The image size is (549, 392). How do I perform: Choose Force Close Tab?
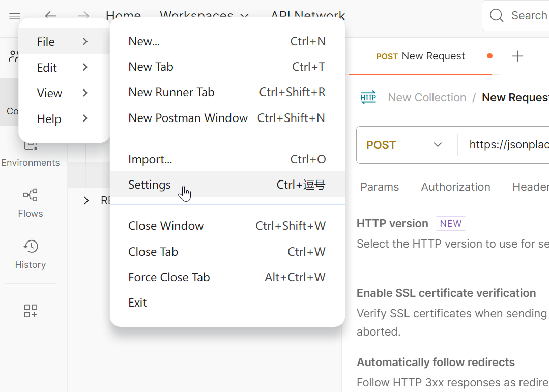coord(227,277)
